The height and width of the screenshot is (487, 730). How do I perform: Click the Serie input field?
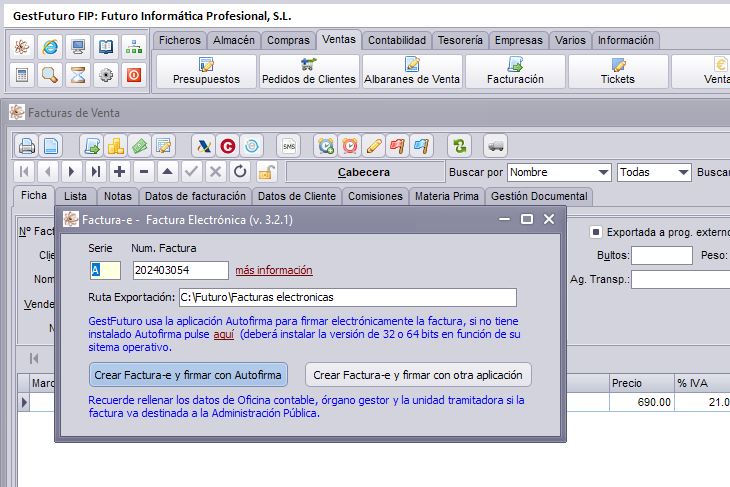(x=105, y=270)
